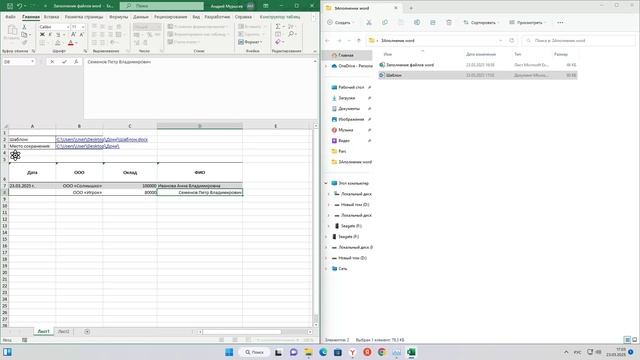Refresh the Explorer folder view
The height and width of the screenshot is (360, 640).
point(511,40)
